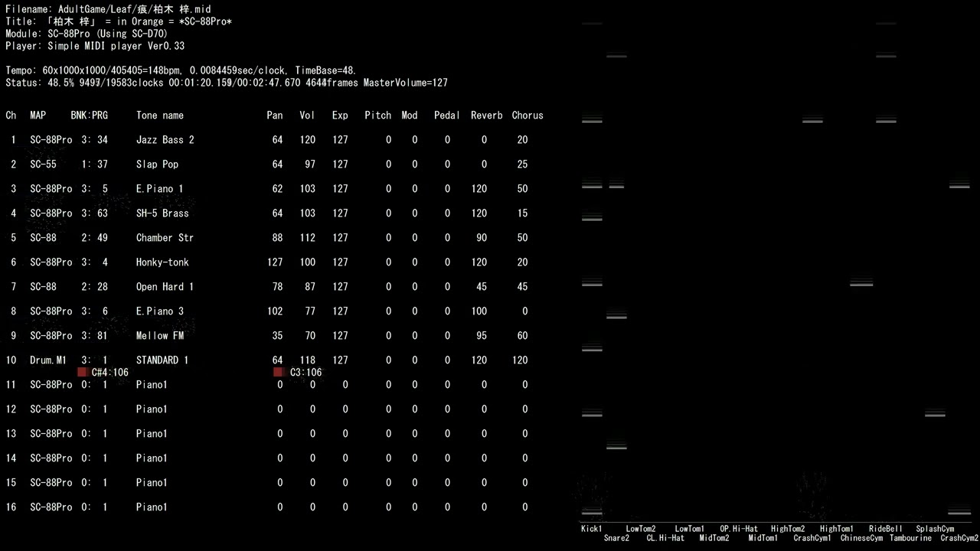980x551 pixels.
Task: Click the ChineseCym drum label
Action: point(861,538)
